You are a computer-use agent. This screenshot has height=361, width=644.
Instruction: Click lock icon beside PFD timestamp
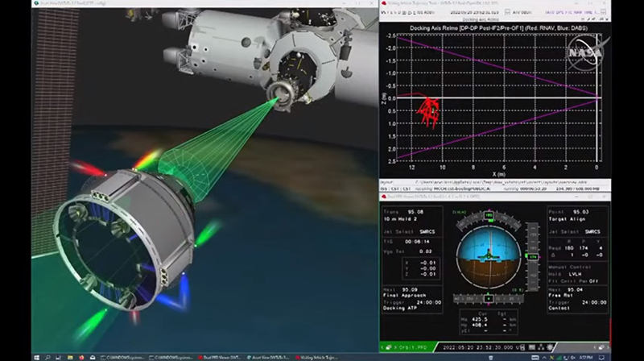coord(522,347)
